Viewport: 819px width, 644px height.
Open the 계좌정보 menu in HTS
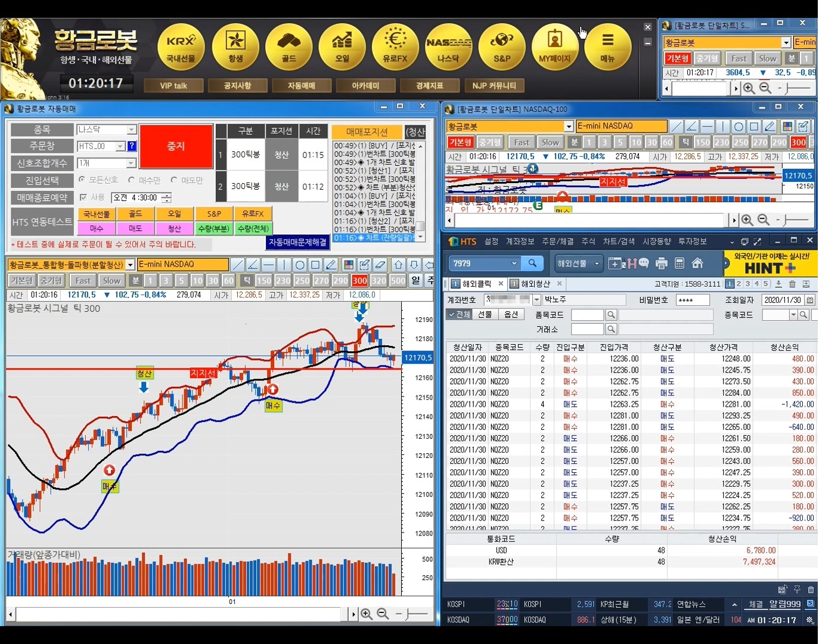(x=520, y=241)
